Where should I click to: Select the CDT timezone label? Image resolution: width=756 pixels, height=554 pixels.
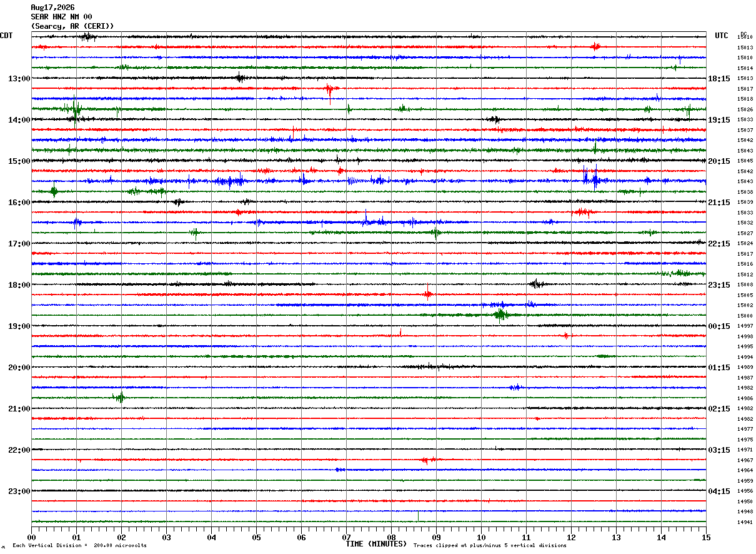point(6,36)
